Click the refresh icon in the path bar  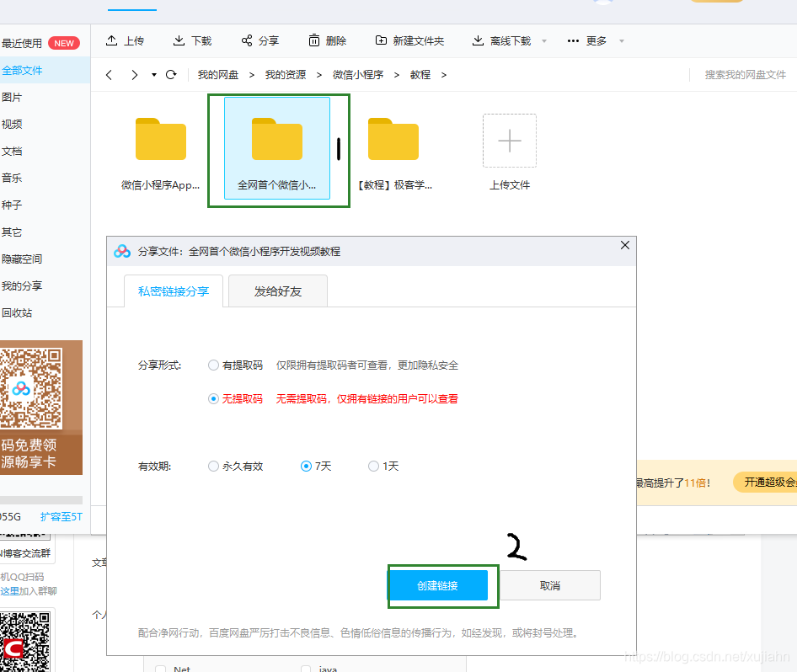pyautogui.click(x=171, y=75)
